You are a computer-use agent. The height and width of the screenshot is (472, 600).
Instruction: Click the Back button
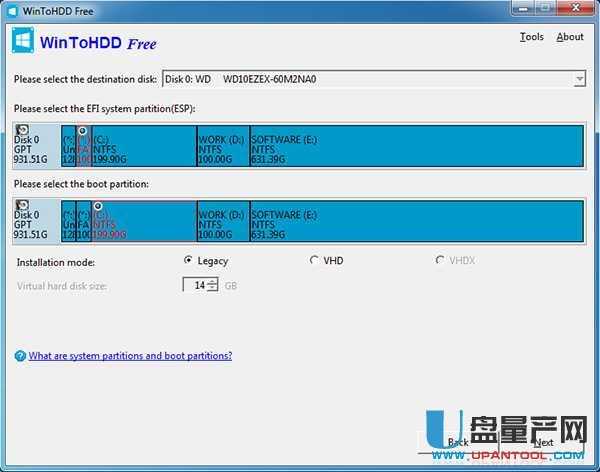[x=458, y=442]
